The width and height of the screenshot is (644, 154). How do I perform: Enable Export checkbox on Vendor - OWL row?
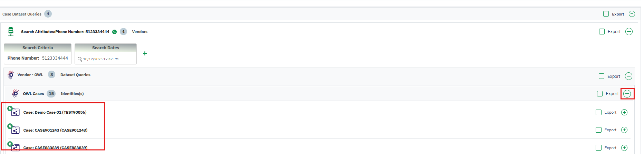point(602,76)
